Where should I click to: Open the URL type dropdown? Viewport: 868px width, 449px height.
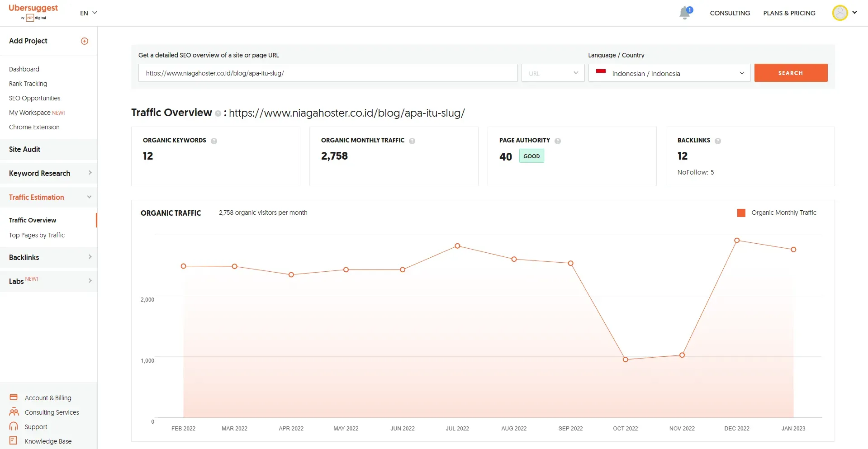[x=553, y=73]
